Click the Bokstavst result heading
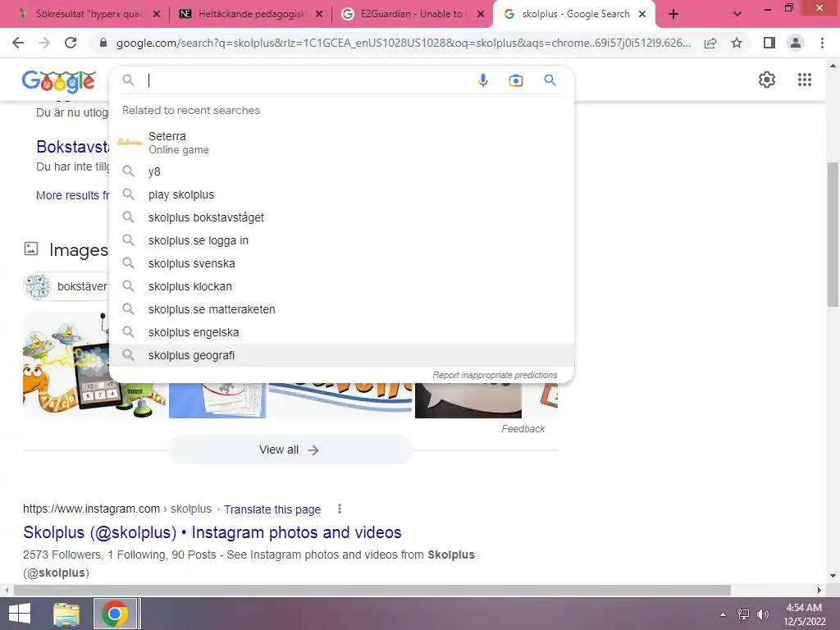This screenshot has width=840, height=630. [73, 147]
